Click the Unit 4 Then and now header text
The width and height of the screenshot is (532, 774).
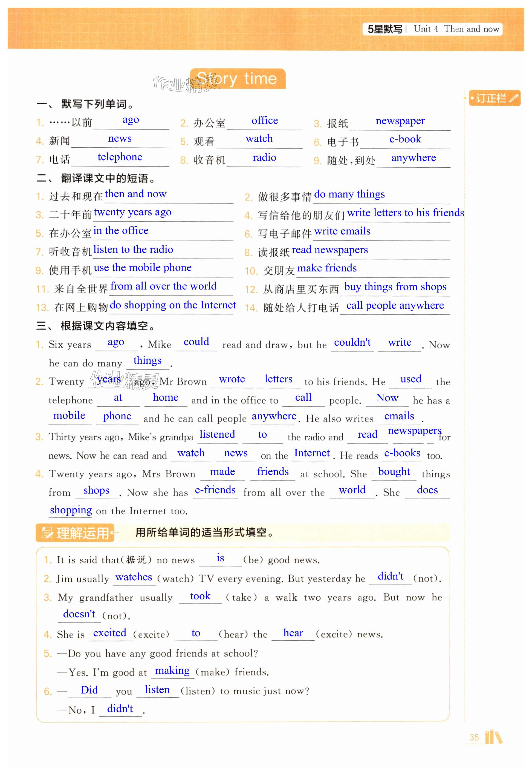coord(456,29)
